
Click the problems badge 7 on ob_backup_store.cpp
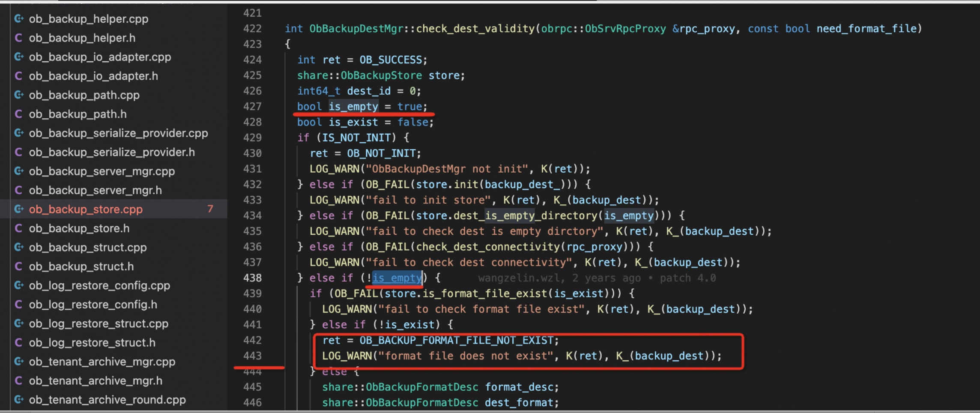coord(210,209)
